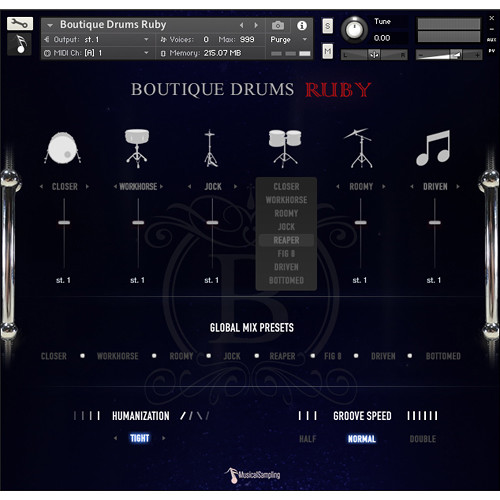This screenshot has width=500, height=500.
Task: Select the hi-hat stand icon
Action: [x=210, y=148]
